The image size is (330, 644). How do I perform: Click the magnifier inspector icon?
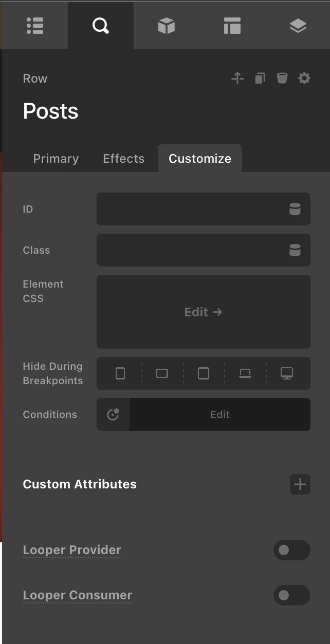[101, 26]
